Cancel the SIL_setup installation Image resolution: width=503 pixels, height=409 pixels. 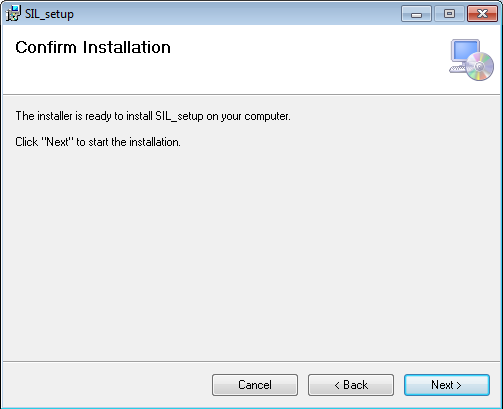point(255,385)
